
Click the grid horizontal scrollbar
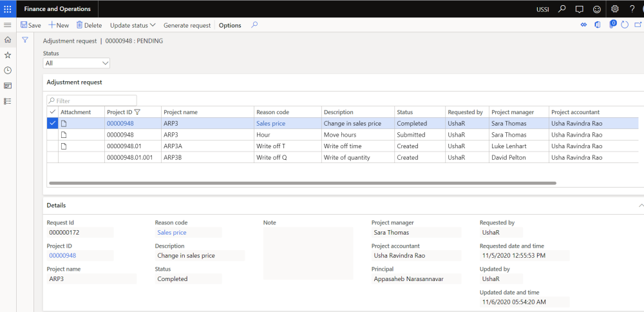point(303,183)
